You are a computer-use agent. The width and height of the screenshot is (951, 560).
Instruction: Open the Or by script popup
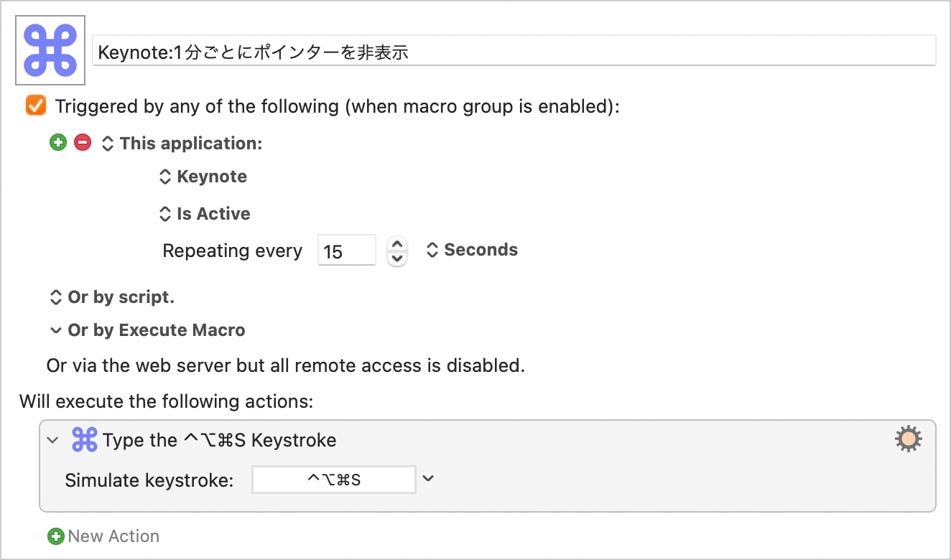[x=112, y=297]
